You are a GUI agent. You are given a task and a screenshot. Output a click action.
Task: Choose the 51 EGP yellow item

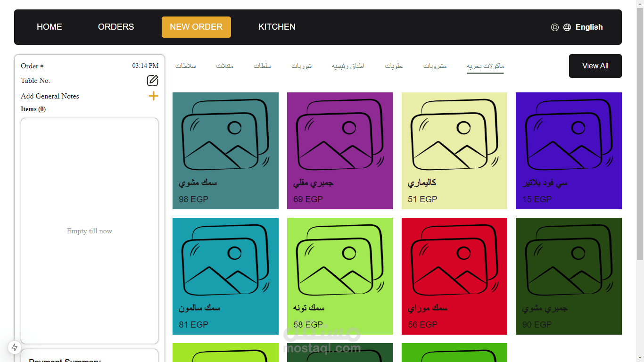[x=454, y=151]
